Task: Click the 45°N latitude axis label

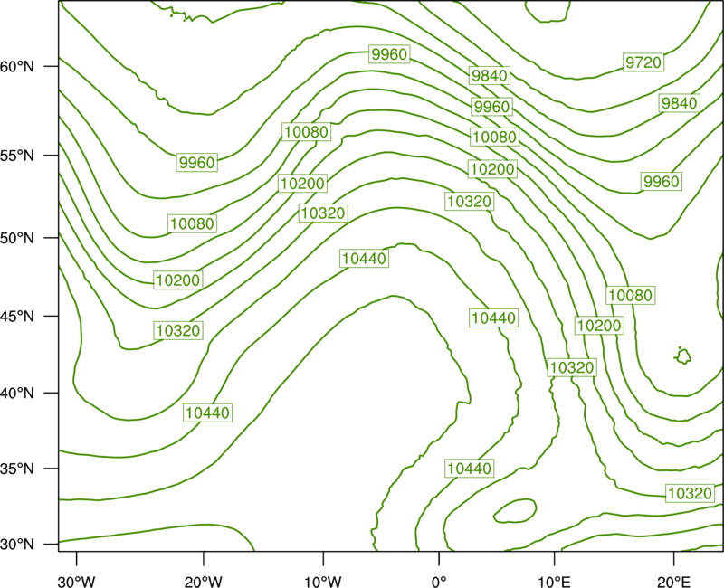Action: click(17, 316)
